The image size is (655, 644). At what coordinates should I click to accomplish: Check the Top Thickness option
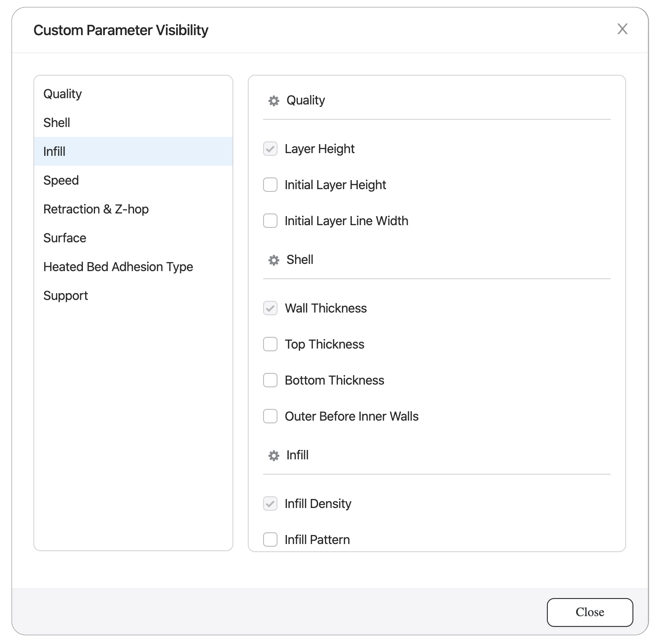pos(270,344)
